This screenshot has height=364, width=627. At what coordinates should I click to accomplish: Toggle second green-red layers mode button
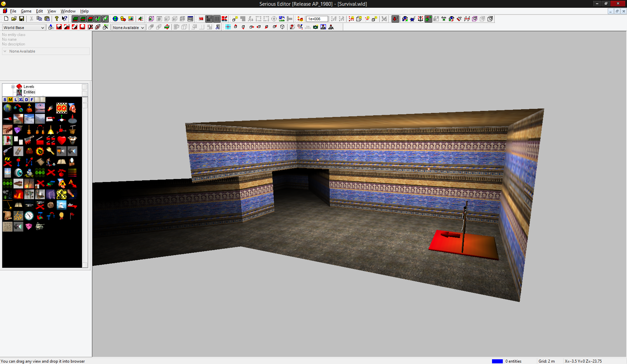point(83,19)
